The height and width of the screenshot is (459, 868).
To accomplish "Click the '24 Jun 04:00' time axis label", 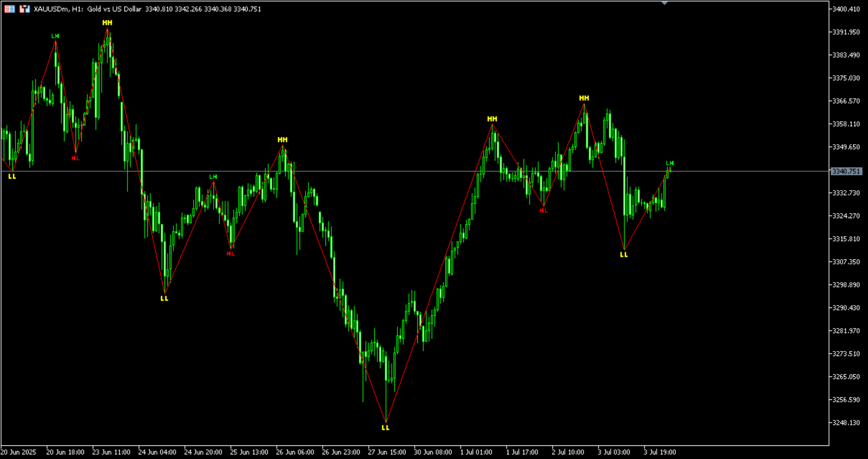I will pos(157,452).
